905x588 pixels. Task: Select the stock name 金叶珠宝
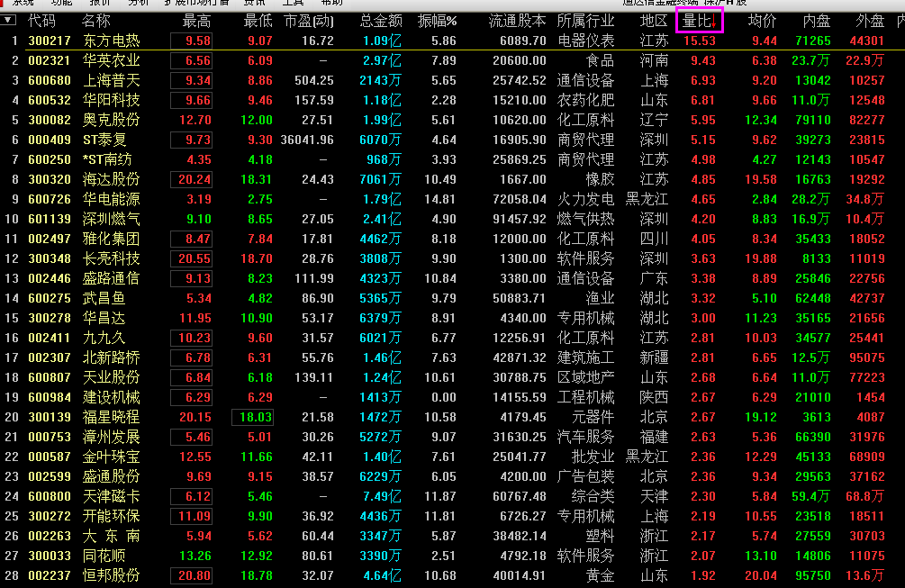(112, 457)
